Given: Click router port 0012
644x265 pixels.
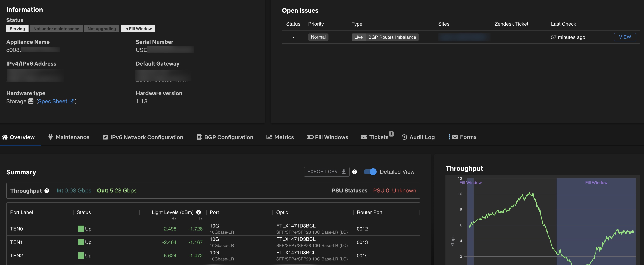Looking at the screenshot, I should (x=362, y=229).
